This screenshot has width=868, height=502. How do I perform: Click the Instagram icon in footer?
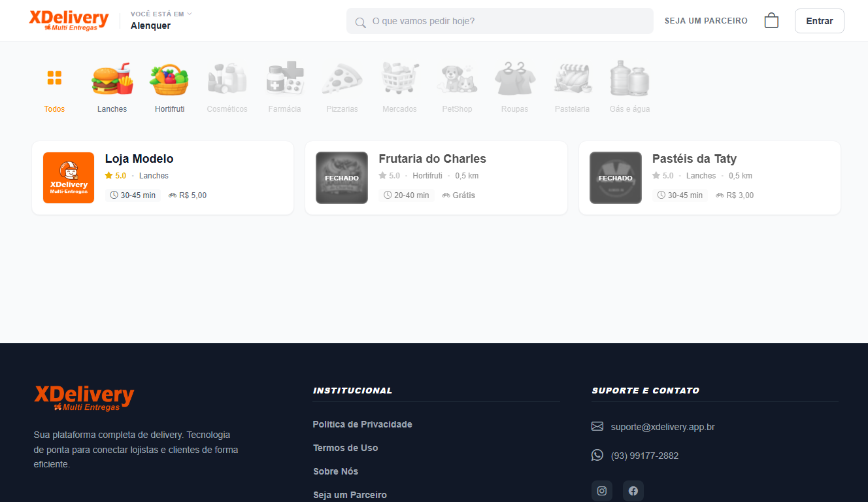[602, 491]
